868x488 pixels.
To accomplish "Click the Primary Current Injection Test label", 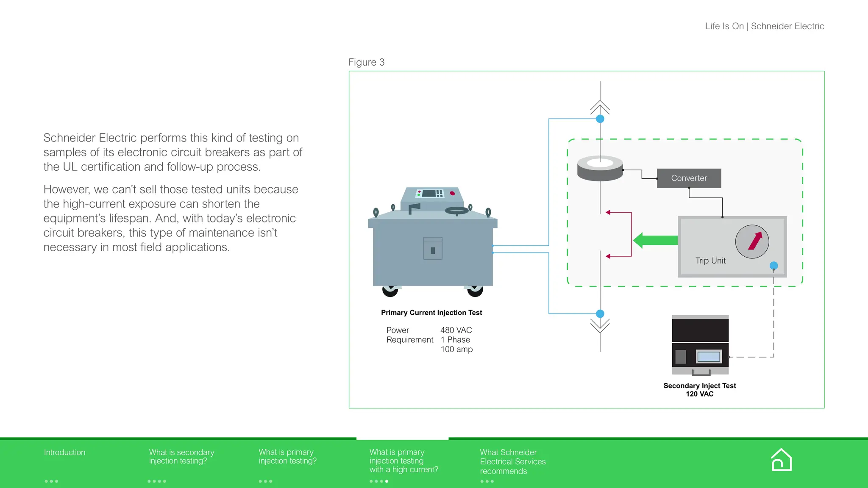I will point(431,313).
